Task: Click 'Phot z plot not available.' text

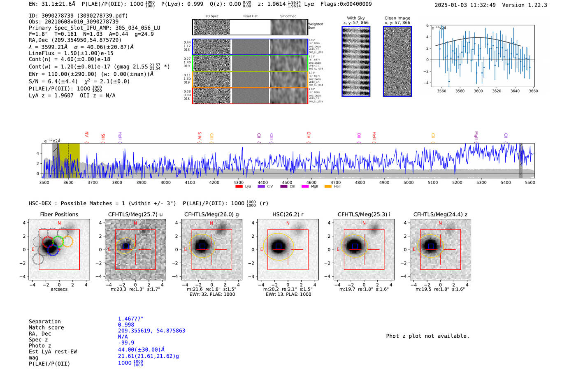Action: point(427,336)
